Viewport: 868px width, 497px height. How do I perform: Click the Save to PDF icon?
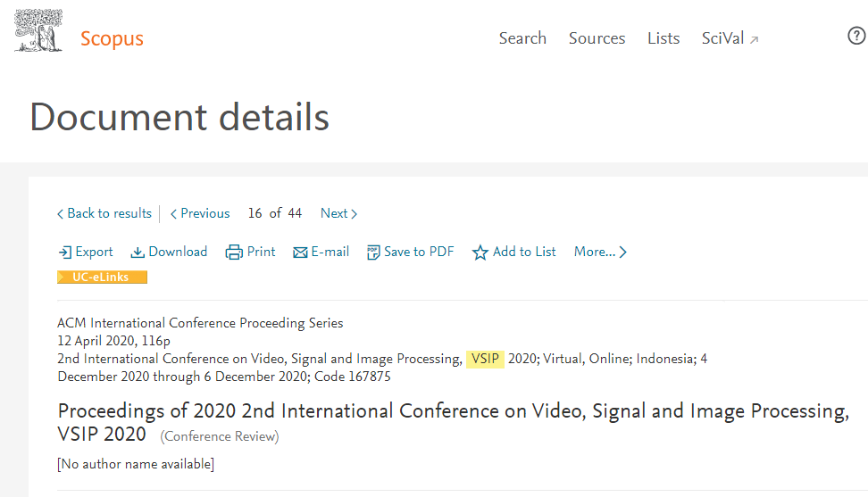(373, 253)
